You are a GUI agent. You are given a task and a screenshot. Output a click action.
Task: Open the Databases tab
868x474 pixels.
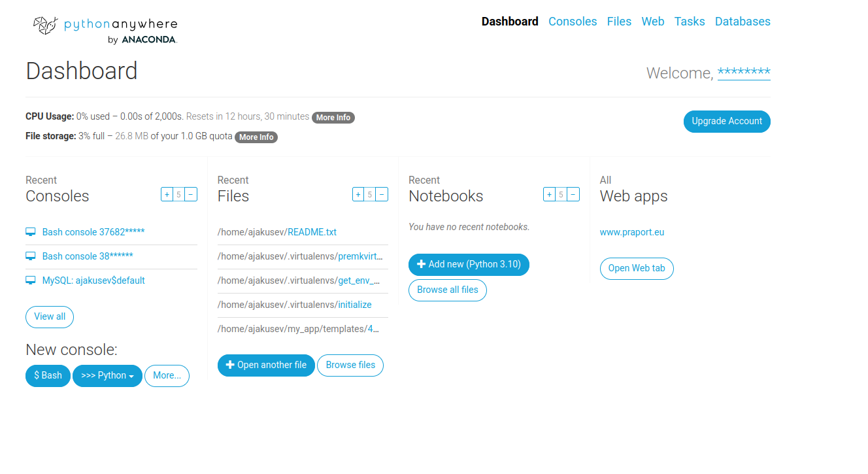pos(743,22)
